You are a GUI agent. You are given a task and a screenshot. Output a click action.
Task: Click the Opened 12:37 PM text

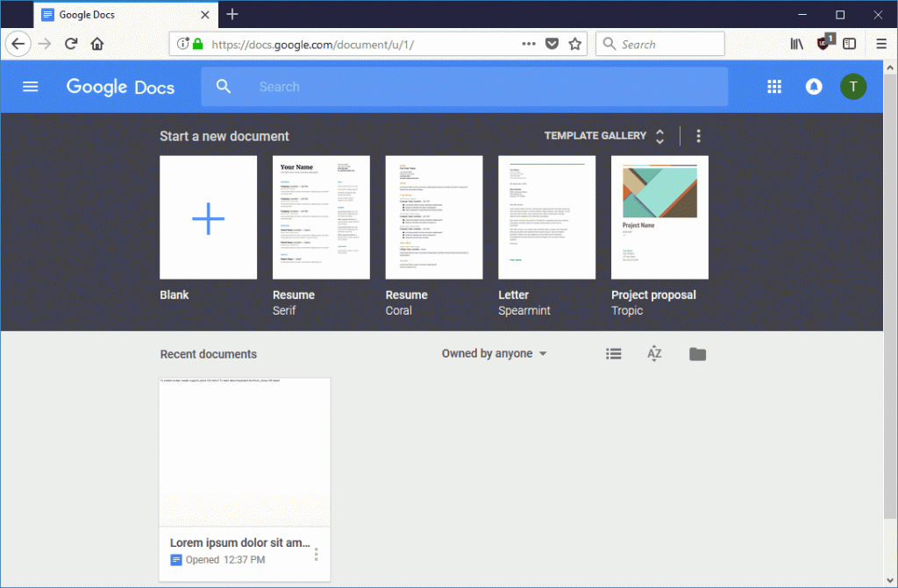225,560
